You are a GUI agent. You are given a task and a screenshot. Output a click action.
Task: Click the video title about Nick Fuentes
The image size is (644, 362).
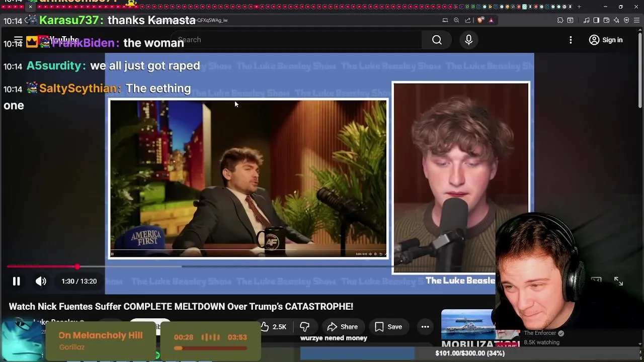click(181, 306)
